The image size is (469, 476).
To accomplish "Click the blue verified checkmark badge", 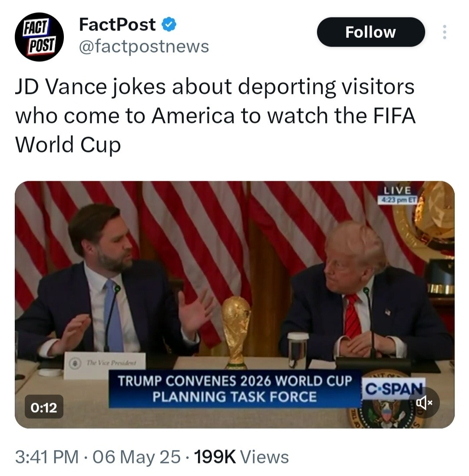I will tap(169, 25).
